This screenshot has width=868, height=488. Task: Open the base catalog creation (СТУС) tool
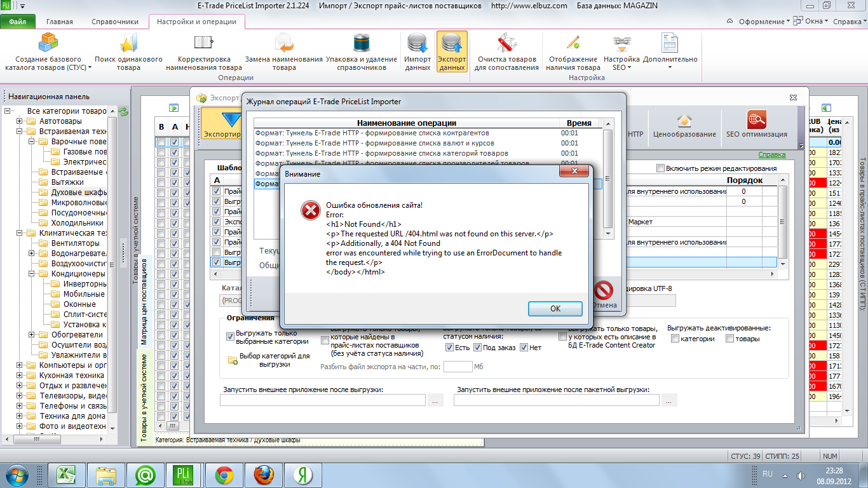48,51
